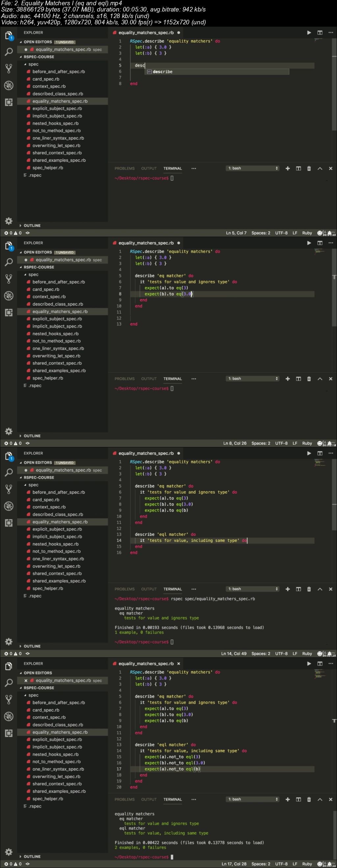Image resolution: width=337 pixels, height=868 pixels.
Task: Click split editor icon in top frame
Action: tap(320, 33)
